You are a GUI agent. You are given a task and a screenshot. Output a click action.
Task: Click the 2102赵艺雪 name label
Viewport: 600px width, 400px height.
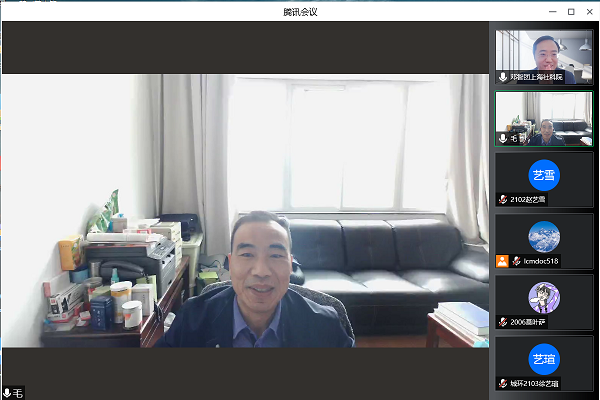(x=528, y=200)
